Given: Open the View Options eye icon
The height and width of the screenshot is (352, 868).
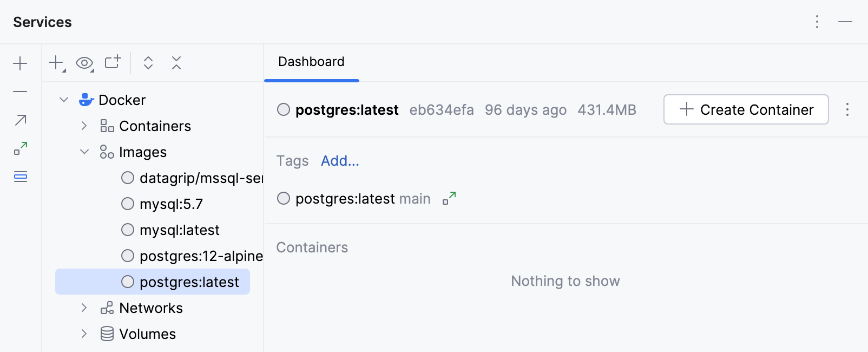Looking at the screenshot, I should point(84,63).
